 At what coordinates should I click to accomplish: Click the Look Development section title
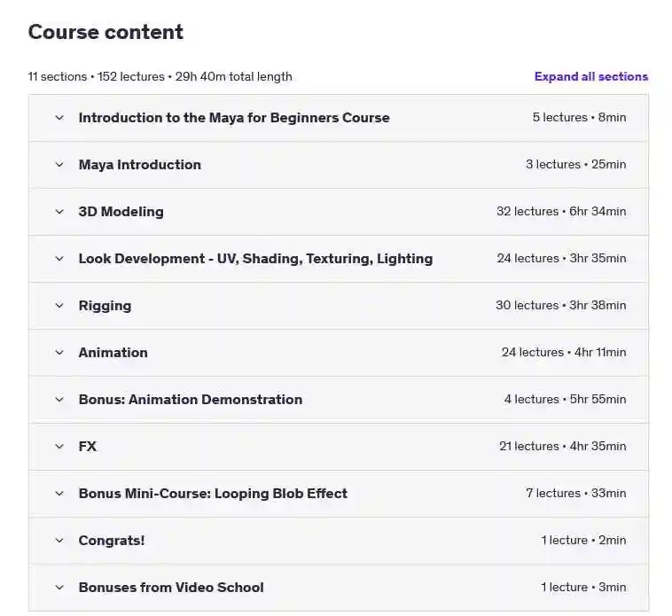255,259
